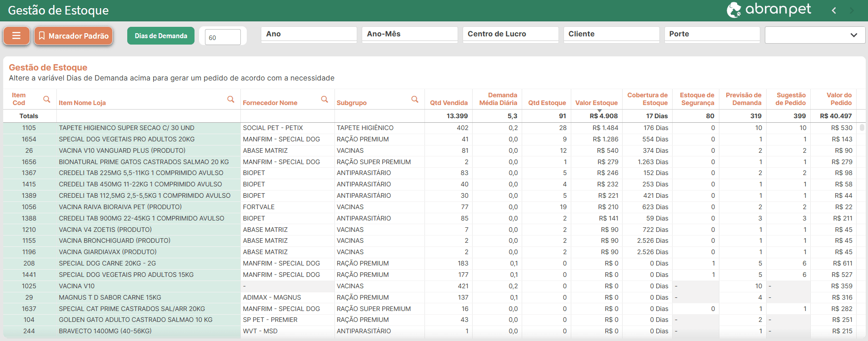Select VACINA V4 ZOETIS (PRODUTO)

click(x=105, y=230)
